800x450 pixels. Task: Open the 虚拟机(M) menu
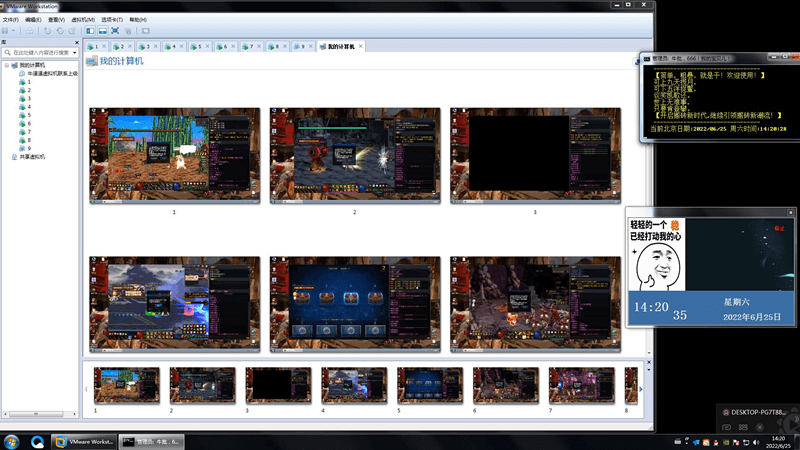pyautogui.click(x=83, y=19)
